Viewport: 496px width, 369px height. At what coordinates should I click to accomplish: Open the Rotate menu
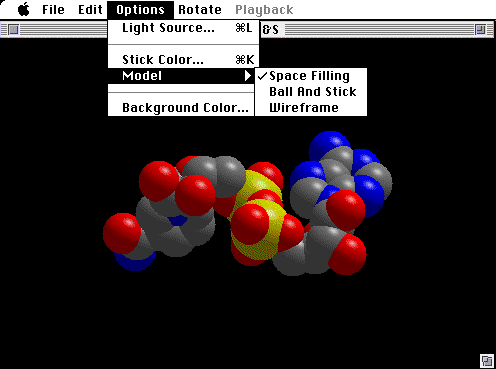tap(200, 10)
